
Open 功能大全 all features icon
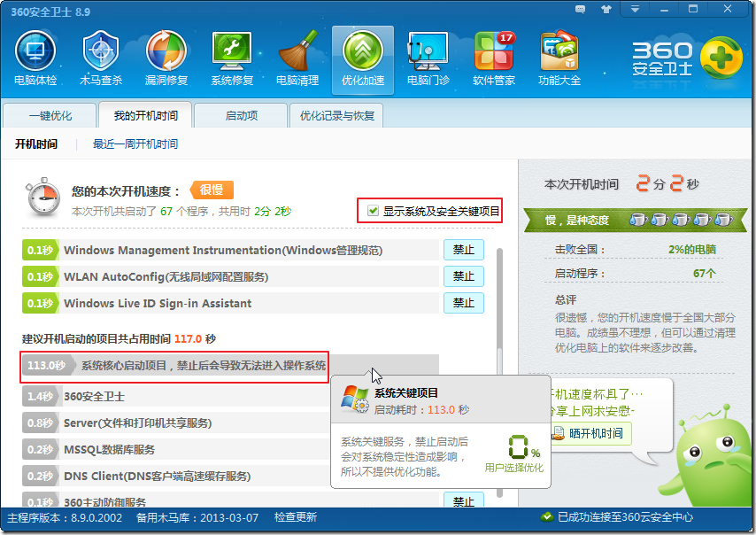pos(559,58)
